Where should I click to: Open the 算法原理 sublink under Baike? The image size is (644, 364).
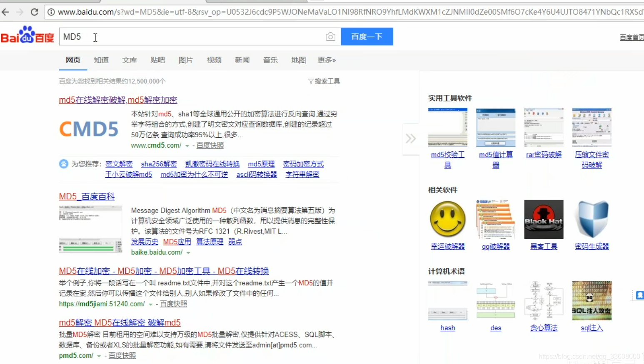pos(210,242)
